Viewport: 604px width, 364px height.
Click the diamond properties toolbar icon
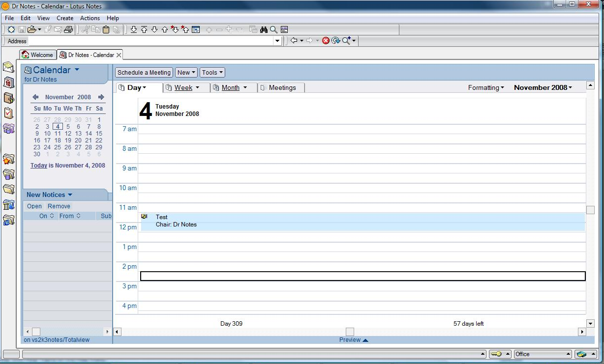11,29
